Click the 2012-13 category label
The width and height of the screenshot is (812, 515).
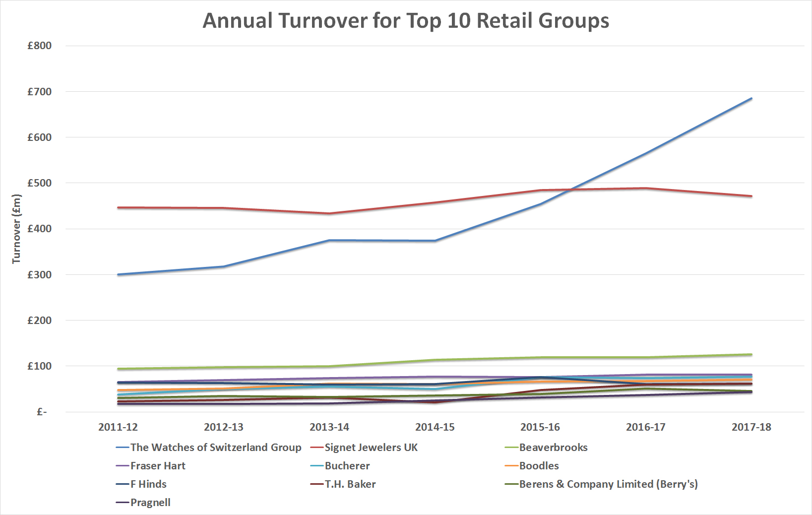tap(224, 427)
